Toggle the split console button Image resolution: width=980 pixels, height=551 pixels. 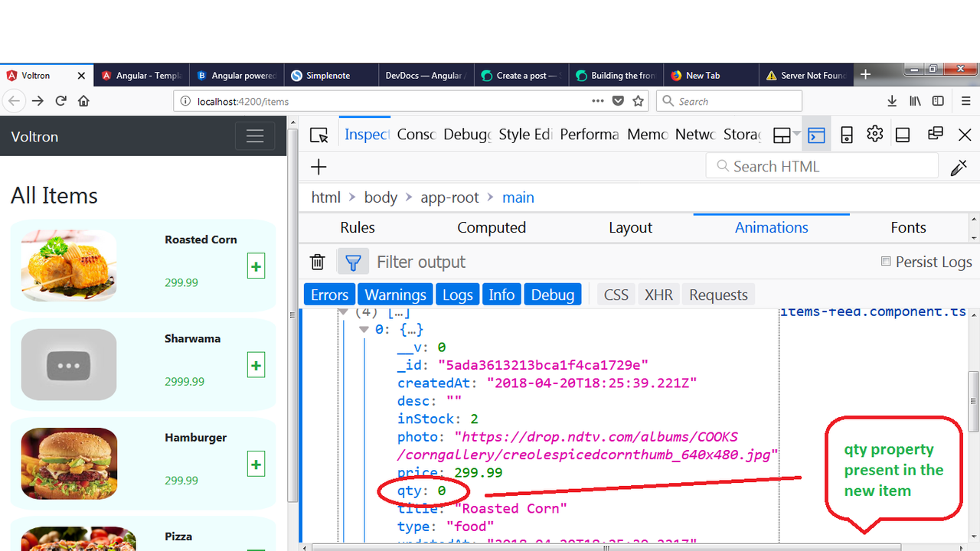click(817, 135)
